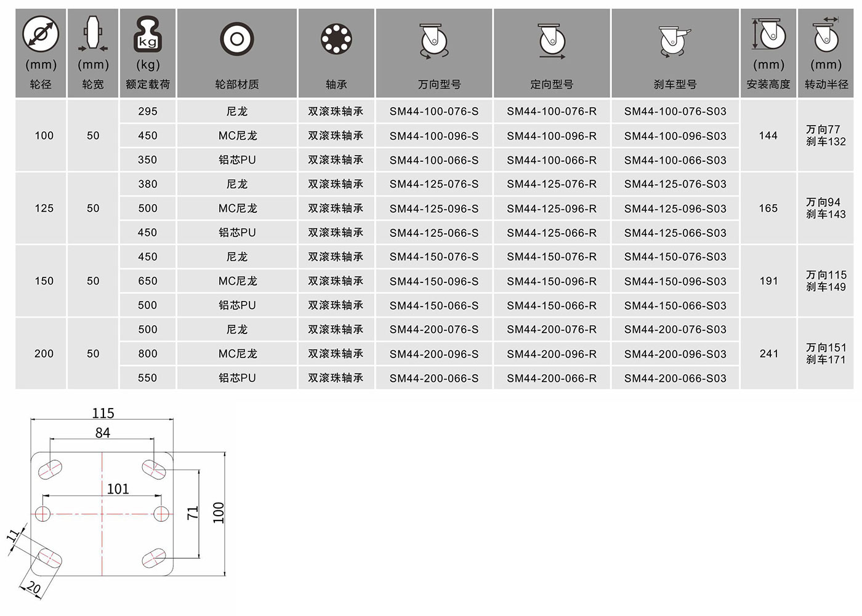862x616 pixels.
Task: Click the SM44-200-096-S model entry
Action: click(434, 354)
